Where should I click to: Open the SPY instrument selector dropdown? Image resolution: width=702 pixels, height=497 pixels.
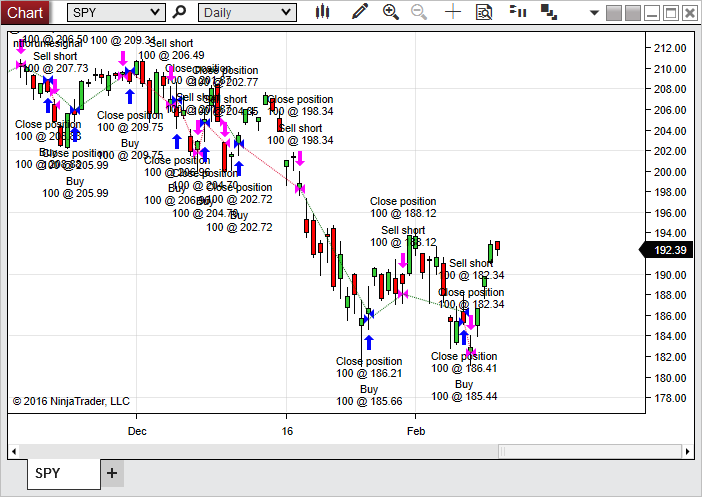pos(116,13)
